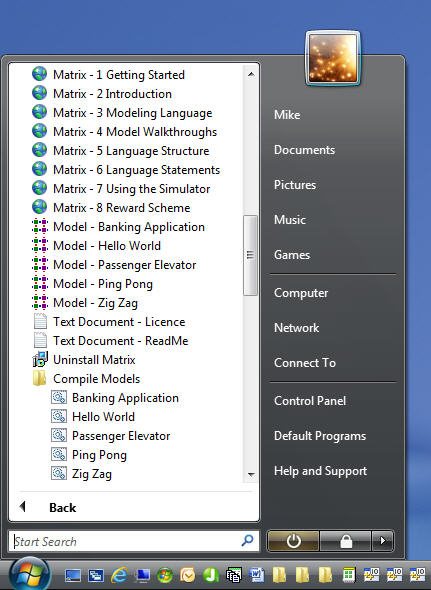Viewport: 431px width, 590px height.
Task: Click the scrollbar down arrow
Action: 251,475
